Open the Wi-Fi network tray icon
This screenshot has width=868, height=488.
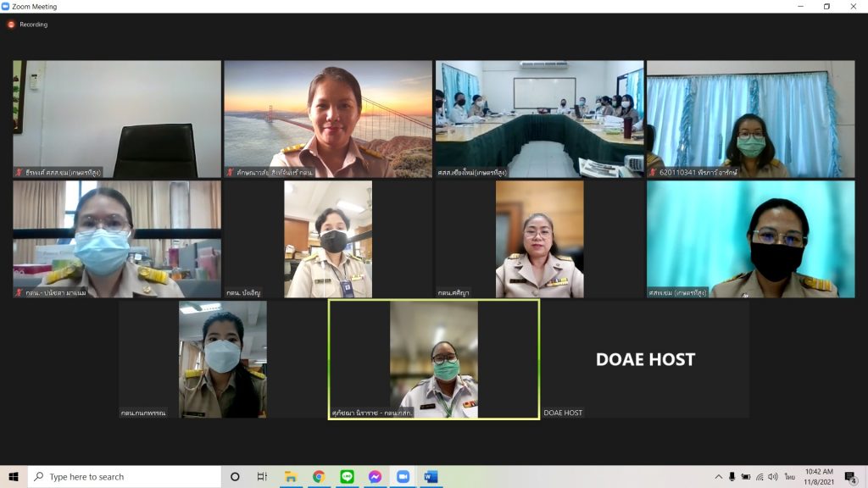[x=759, y=477]
